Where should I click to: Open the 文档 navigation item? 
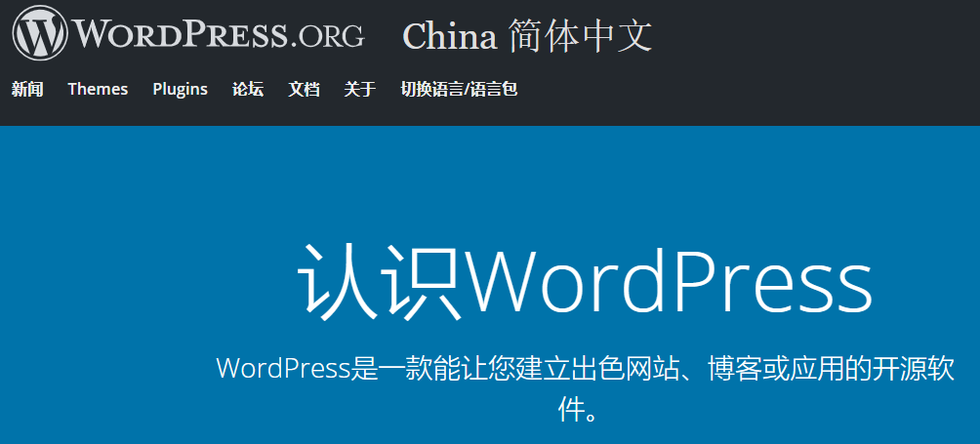point(304,90)
